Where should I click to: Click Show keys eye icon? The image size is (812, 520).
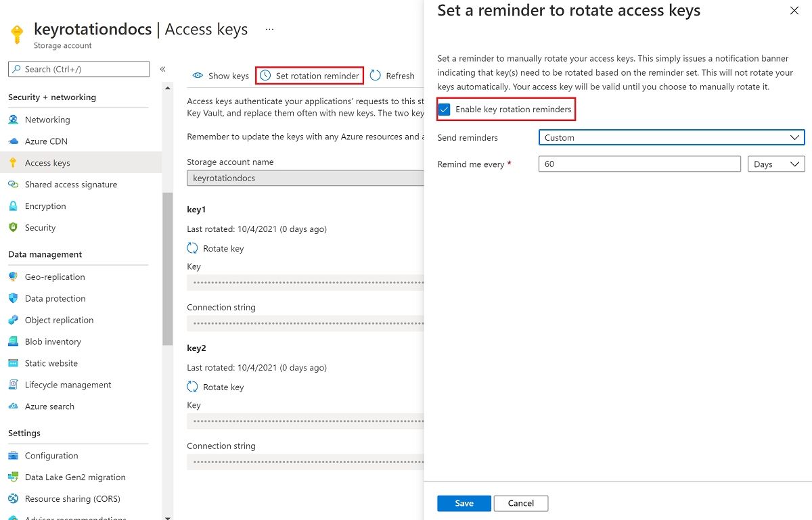(x=197, y=76)
